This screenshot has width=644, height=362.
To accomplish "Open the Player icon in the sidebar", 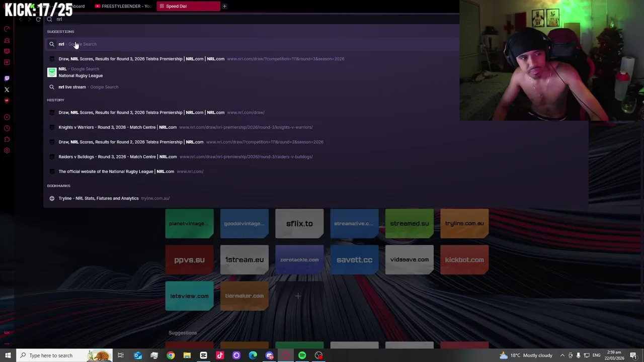I will pos(7,117).
